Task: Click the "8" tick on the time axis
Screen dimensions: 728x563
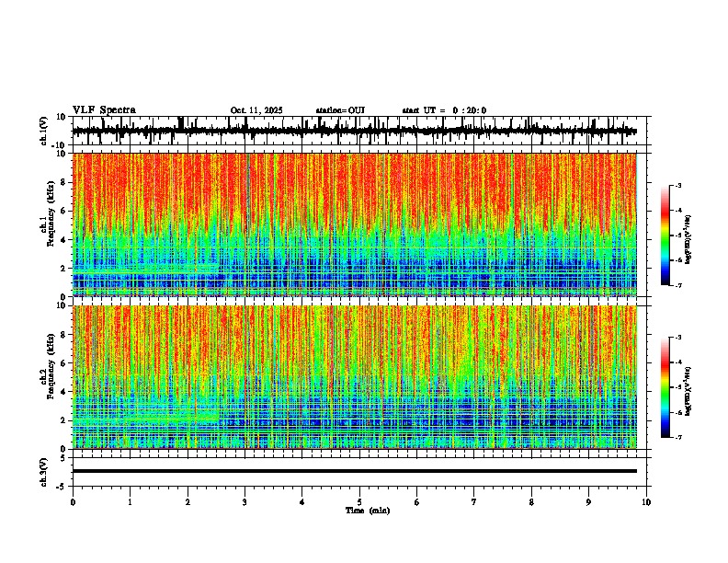Action: [x=531, y=502]
